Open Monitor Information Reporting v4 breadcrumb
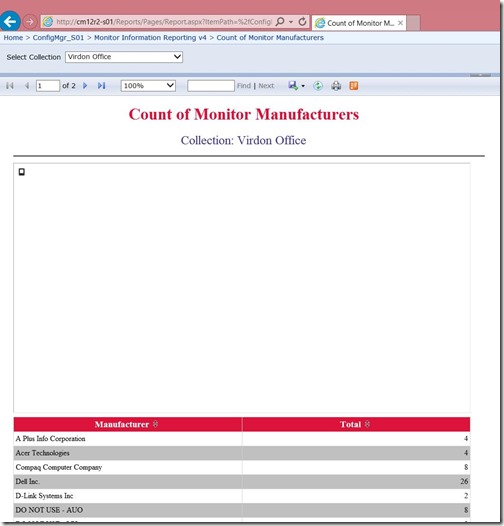 [x=150, y=38]
